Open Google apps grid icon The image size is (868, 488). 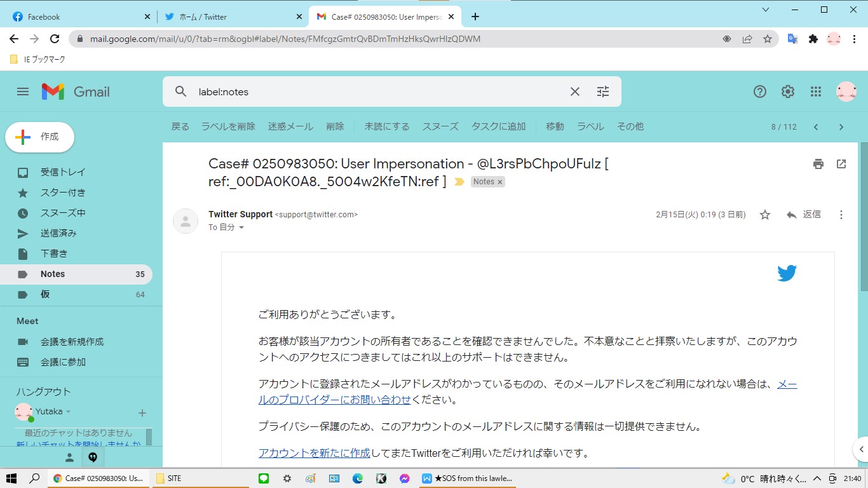(x=816, y=91)
